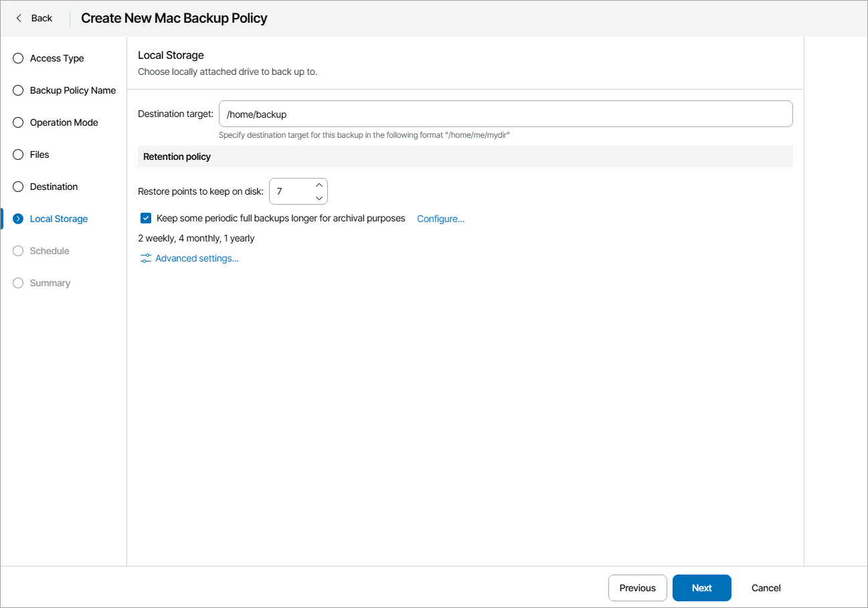The image size is (868, 608).
Task: Click the Destination step circle icon
Action: [17, 187]
